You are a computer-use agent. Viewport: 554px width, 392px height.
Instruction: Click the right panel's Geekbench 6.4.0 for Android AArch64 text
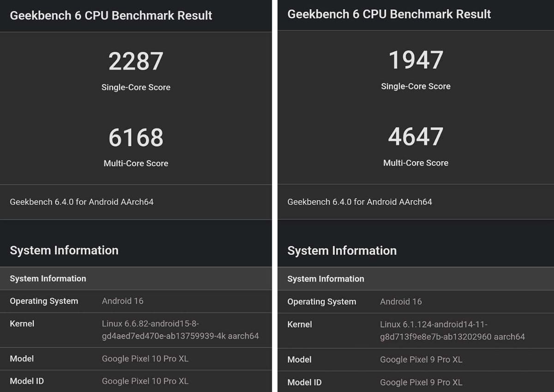(x=360, y=202)
